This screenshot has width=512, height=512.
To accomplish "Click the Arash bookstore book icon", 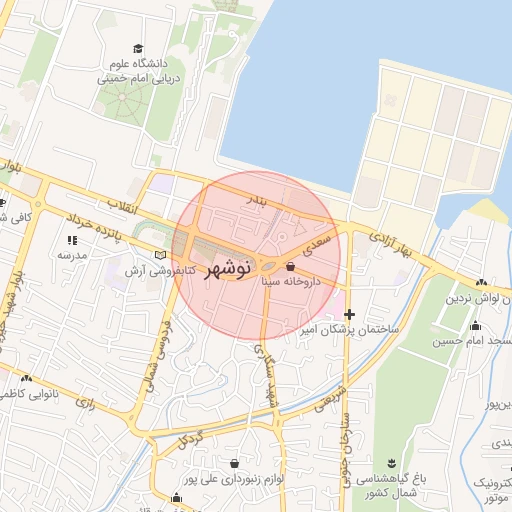I will [x=160, y=255].
